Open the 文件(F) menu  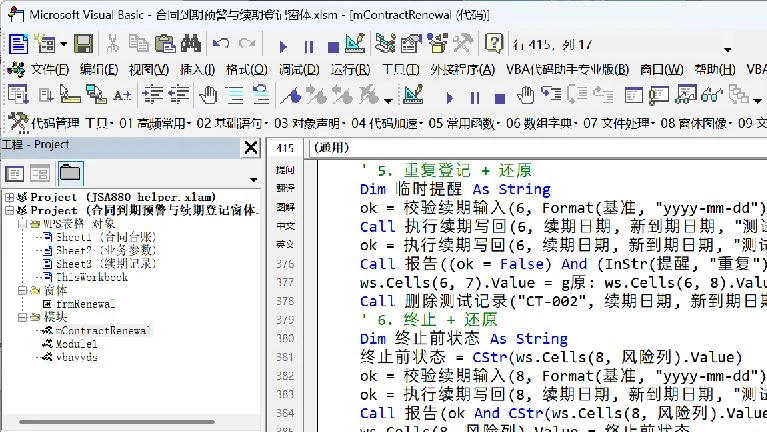point(49,70)
